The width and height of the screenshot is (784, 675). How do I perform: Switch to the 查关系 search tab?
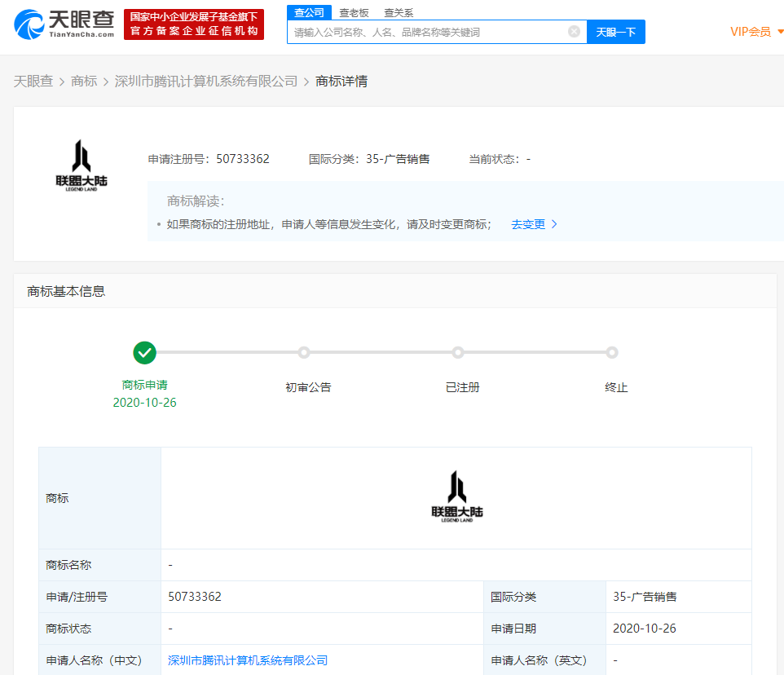(399, 13)
